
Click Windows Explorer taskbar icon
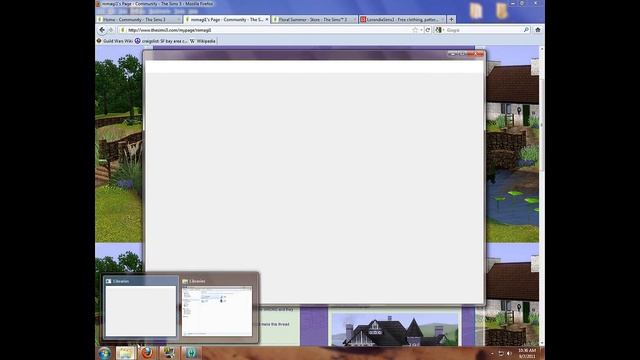pos(125,353)
